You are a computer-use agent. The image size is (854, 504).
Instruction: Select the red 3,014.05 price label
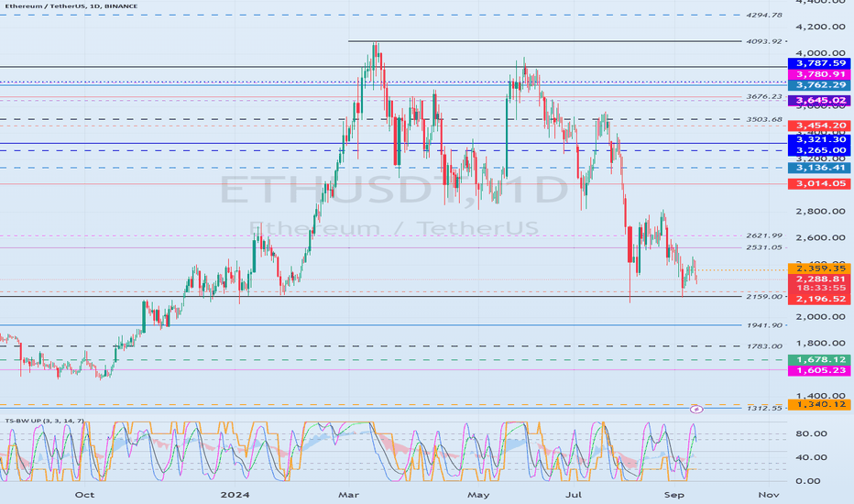coord(819,183)
